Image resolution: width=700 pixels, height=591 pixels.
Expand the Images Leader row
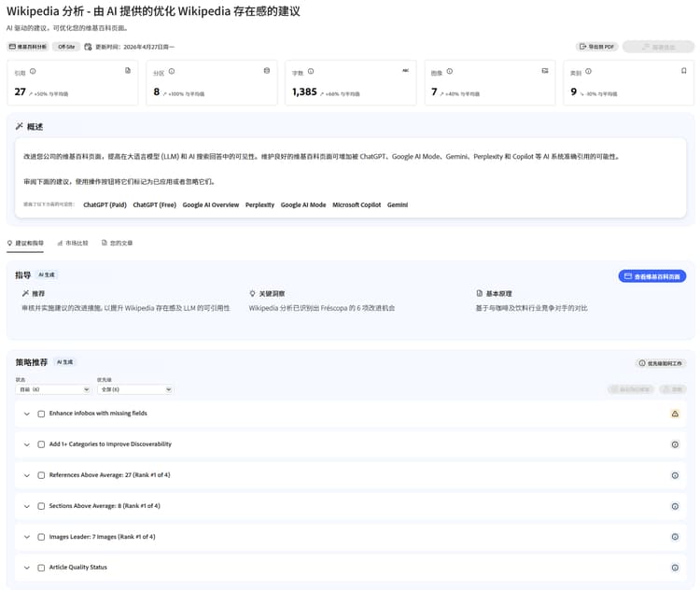coord(27,537)
